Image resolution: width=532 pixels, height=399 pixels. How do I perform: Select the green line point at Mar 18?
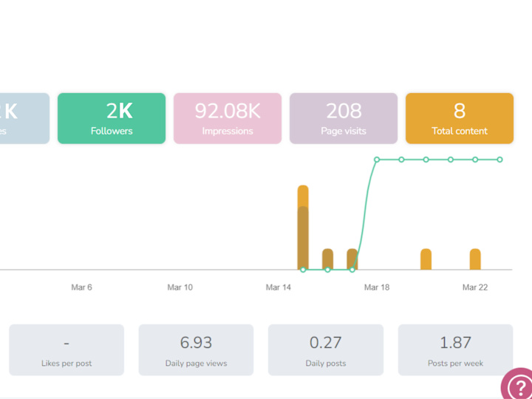coord(377,160)
